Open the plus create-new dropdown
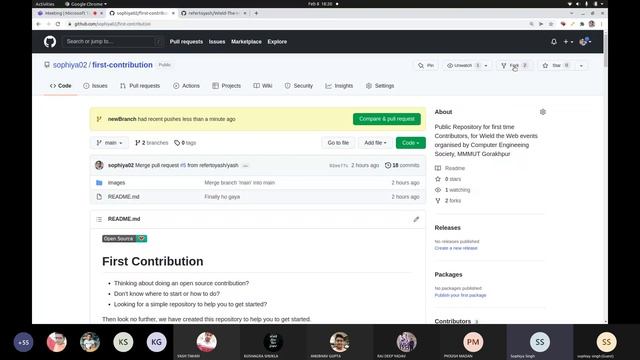 (568, 42)
